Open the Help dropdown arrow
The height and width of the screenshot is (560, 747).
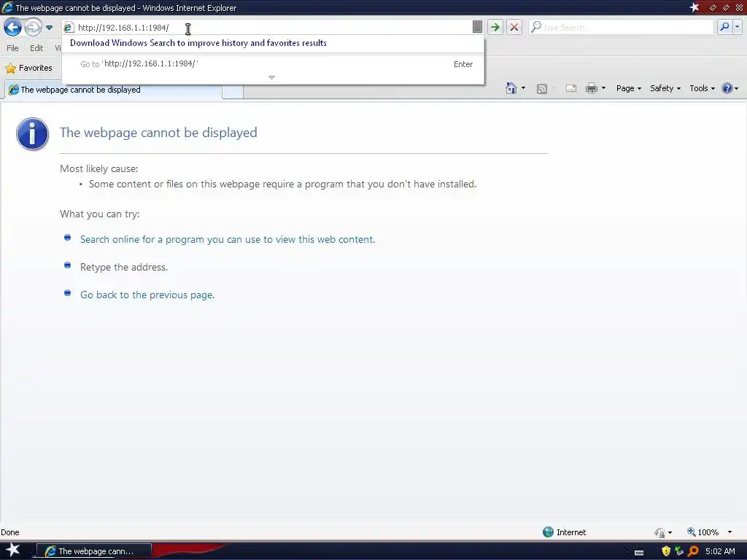tap(737, 88)
